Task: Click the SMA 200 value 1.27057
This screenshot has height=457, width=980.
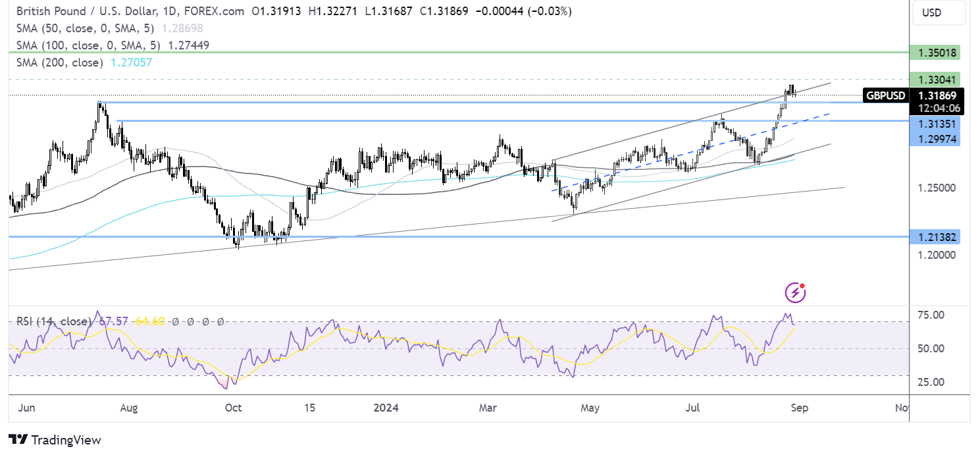Action: point(130,63)
